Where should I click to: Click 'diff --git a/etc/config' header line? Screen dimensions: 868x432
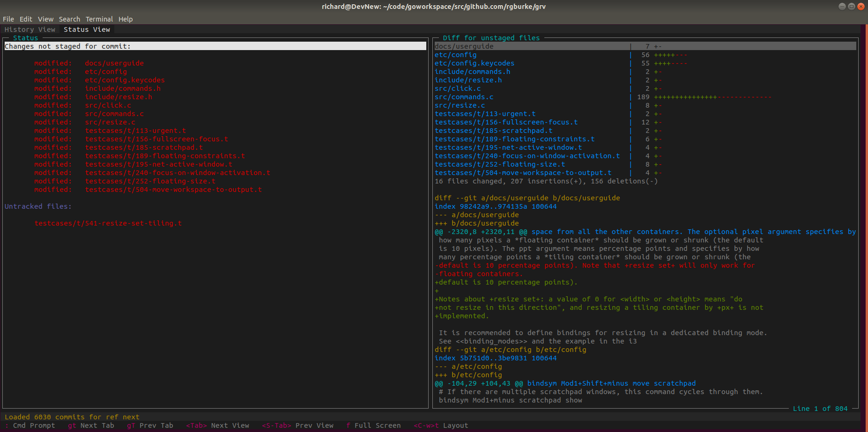pyautogui.click(x=511, y=350)
